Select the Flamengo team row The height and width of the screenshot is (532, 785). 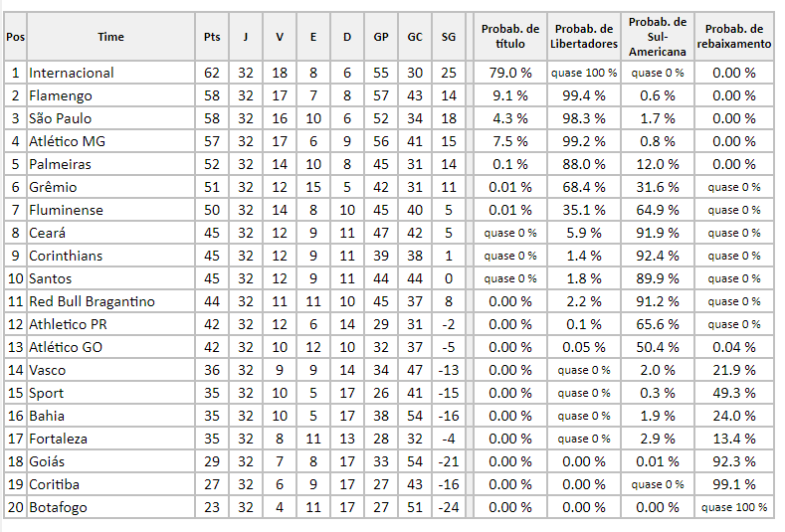pyautogui.click(x=388, y=95)
